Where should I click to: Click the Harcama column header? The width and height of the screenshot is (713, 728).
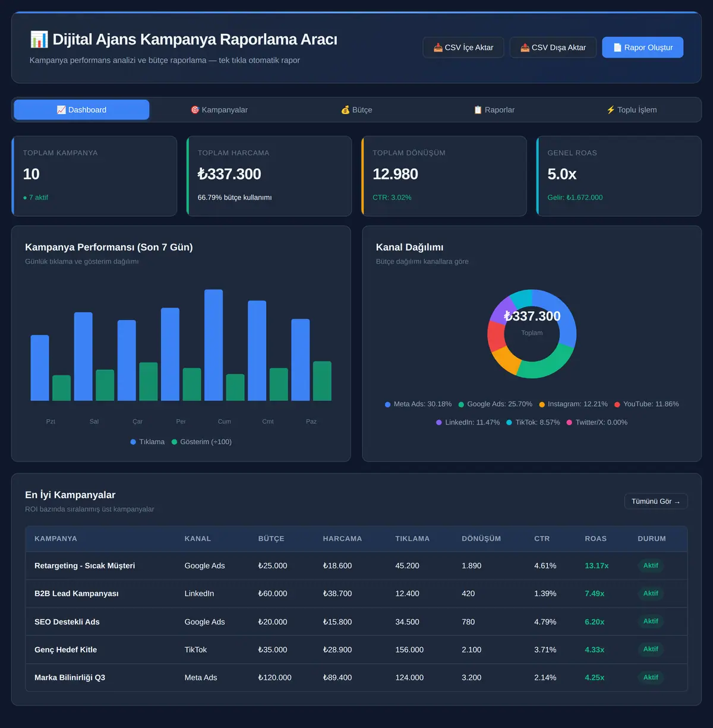tap(342, 539)
